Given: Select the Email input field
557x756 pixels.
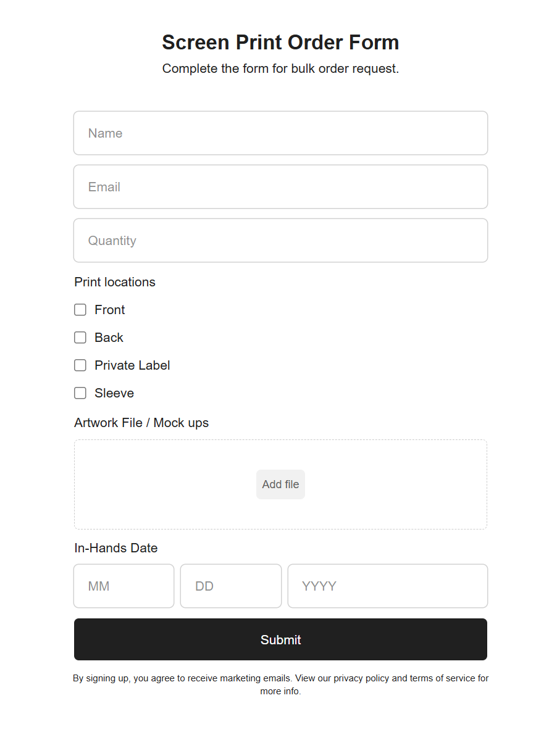Looking at the screenshot, I should coord(280,186).
